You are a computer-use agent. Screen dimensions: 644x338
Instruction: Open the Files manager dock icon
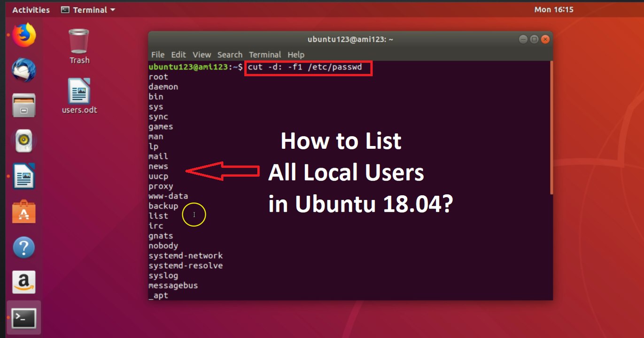[x=24, y=105]
